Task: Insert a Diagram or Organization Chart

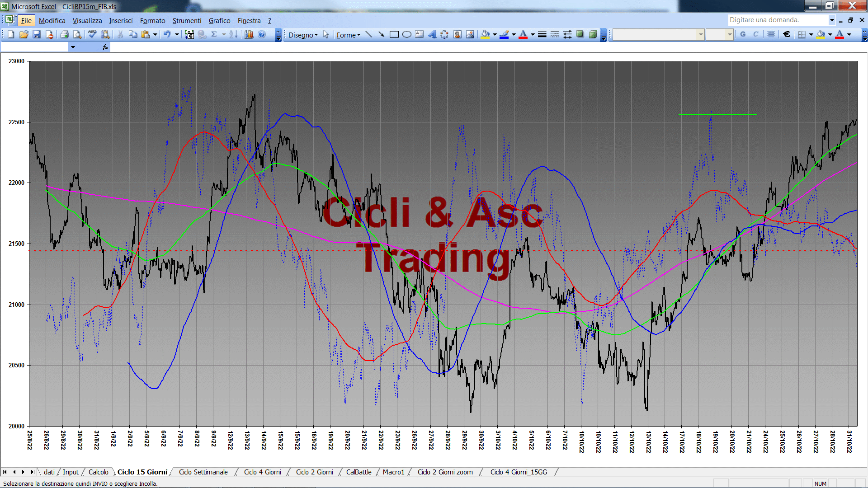Action: pos(445,34)
